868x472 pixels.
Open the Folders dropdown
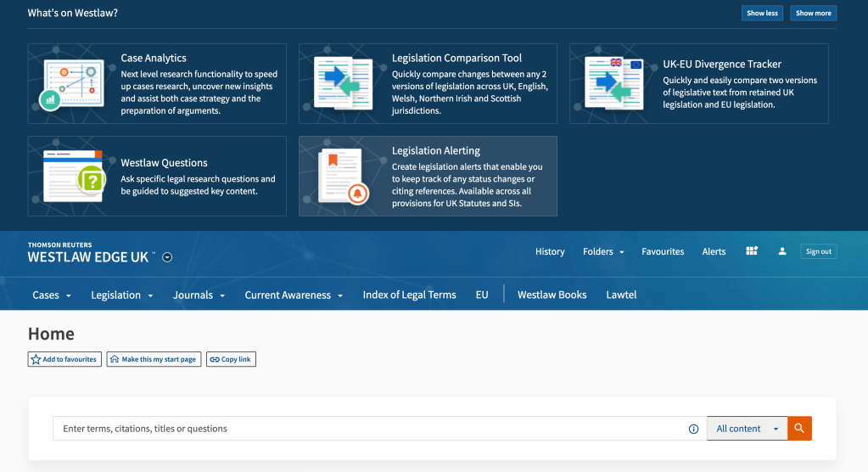(x=603, y=251)
